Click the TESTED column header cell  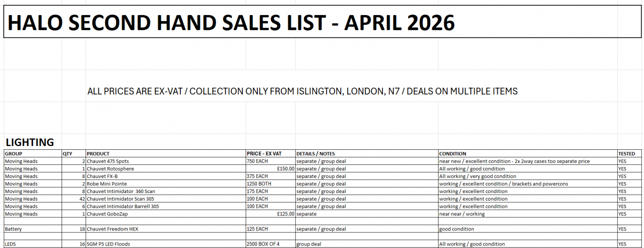(626, 154)
